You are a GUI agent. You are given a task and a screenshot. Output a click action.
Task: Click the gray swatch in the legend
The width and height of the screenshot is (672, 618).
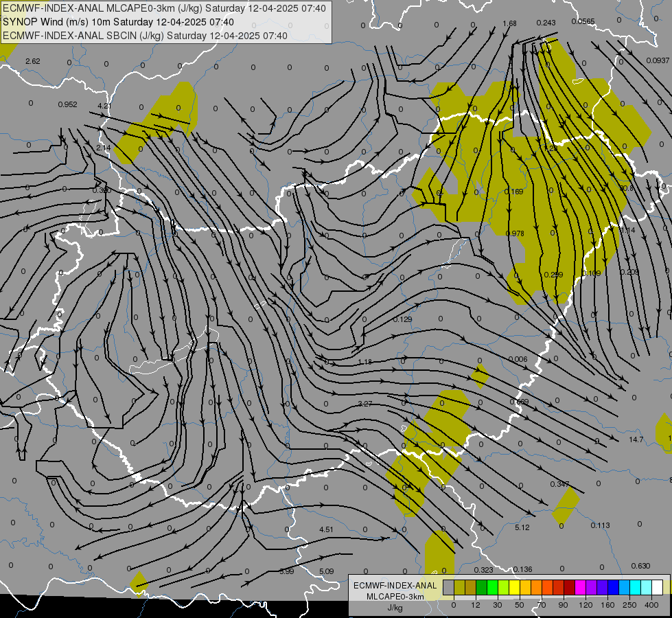(449, 588)
